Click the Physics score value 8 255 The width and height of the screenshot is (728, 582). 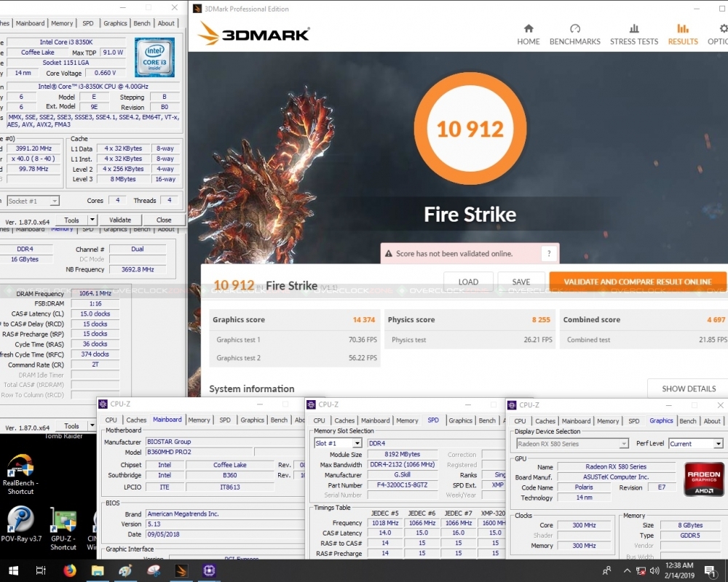[x=541, y=320]
